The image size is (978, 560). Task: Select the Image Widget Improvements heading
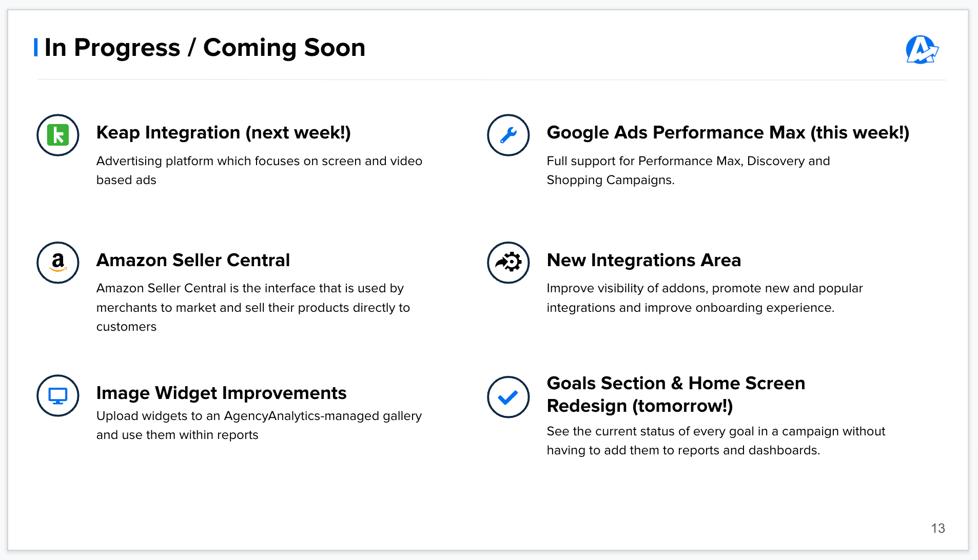(x=222, y=393)
